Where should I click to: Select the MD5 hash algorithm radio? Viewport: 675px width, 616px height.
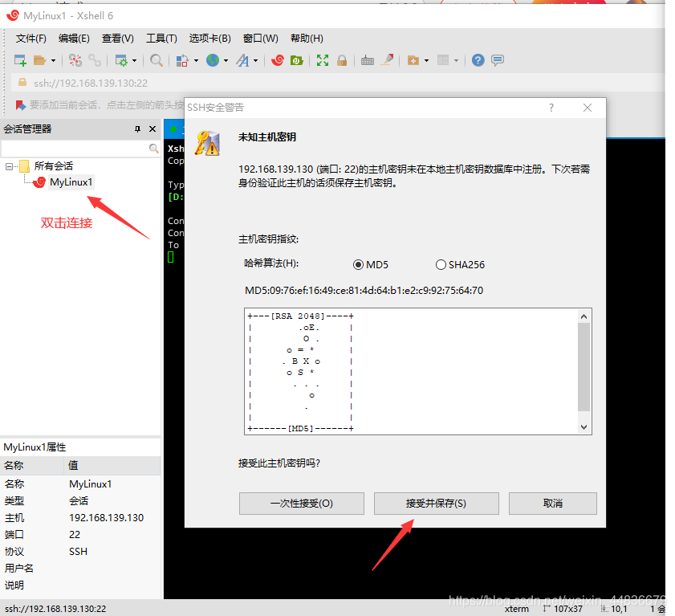tap(358, 264)
